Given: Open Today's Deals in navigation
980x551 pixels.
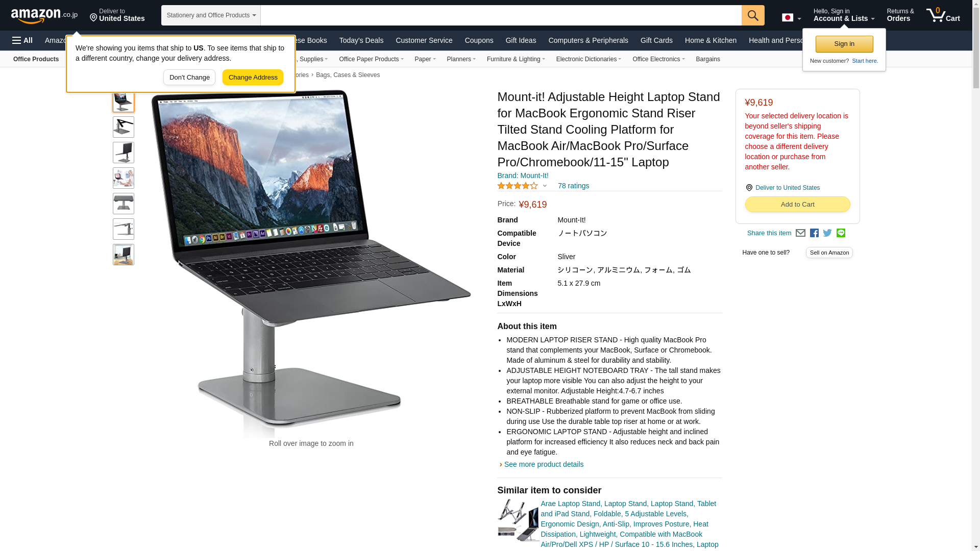Looking at the screenshot, I should (x=361, y=40).
